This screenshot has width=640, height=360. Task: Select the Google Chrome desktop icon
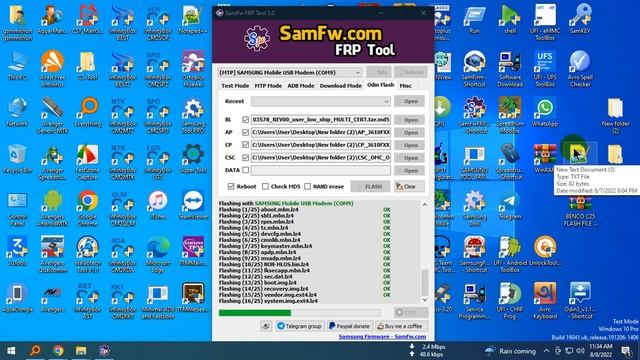tap(87, 208)
